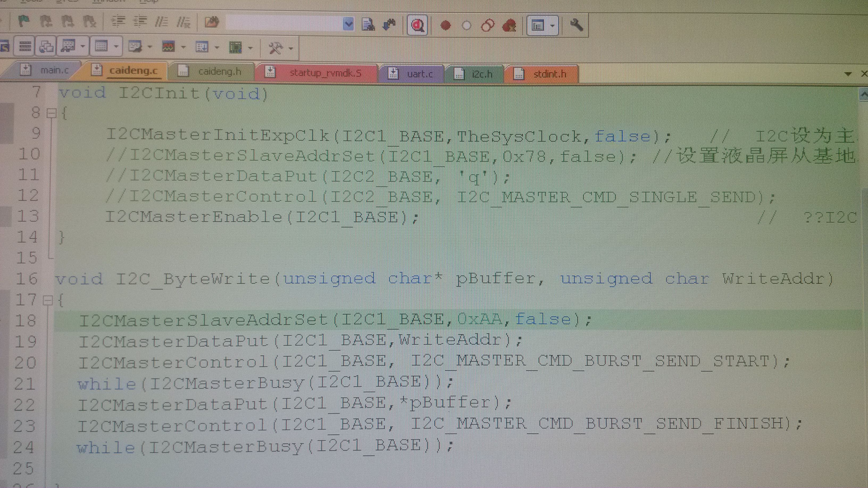Open the find text combo box dropdown arrow

348,24
